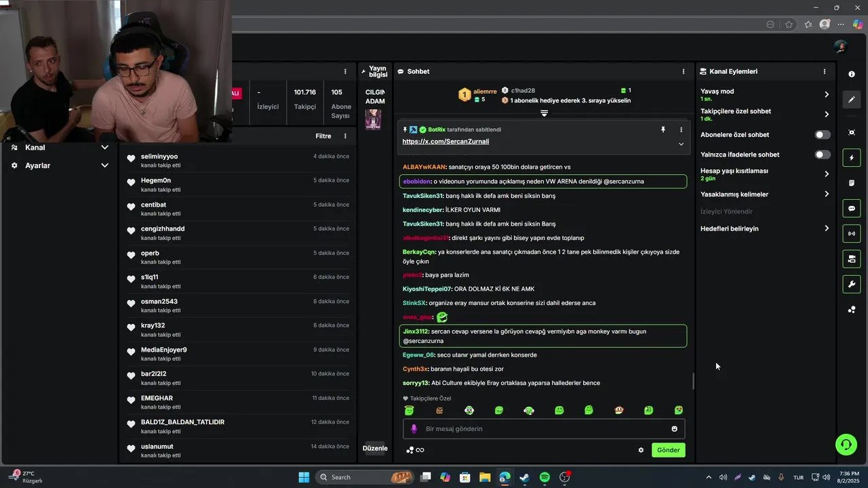Open the green headset support button
Image resolution: width=868 pixels, height=488 pixels.
[x=846, y=445]
